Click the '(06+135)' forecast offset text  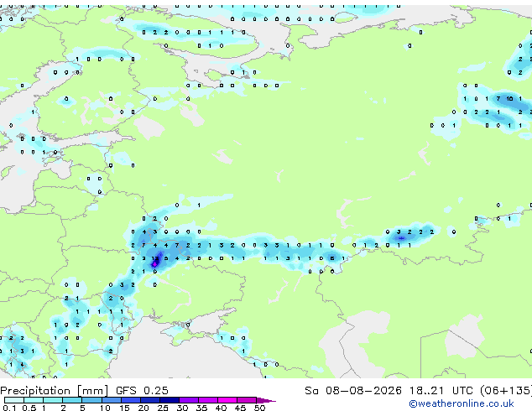506,391
